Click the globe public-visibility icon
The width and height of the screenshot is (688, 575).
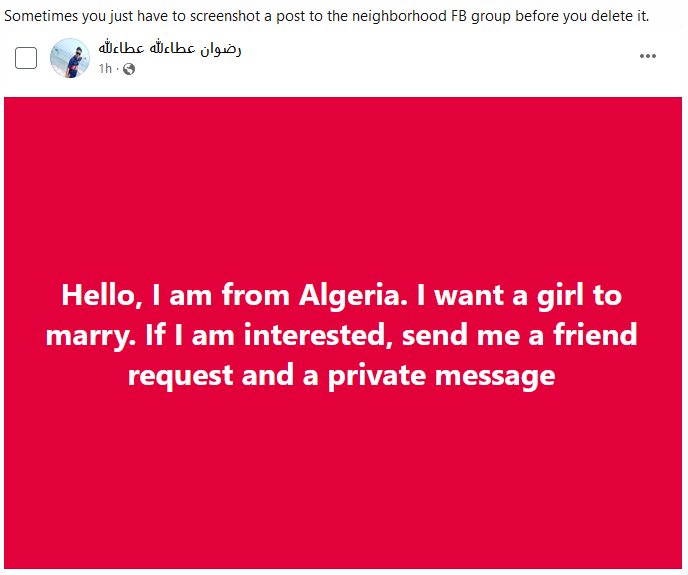[129, 69]
